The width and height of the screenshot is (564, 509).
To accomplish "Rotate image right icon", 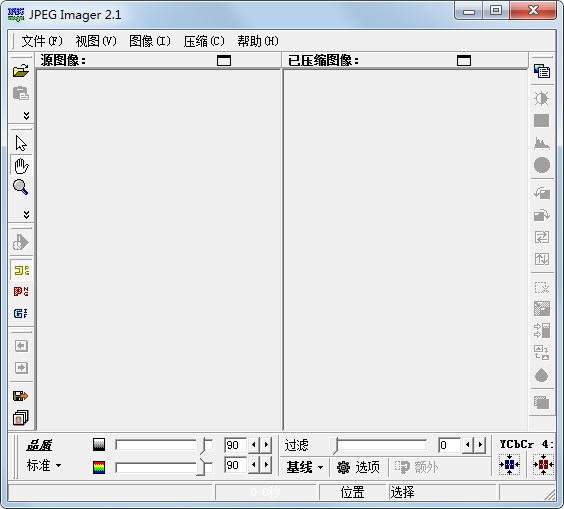I will click(x=542, y=215).
